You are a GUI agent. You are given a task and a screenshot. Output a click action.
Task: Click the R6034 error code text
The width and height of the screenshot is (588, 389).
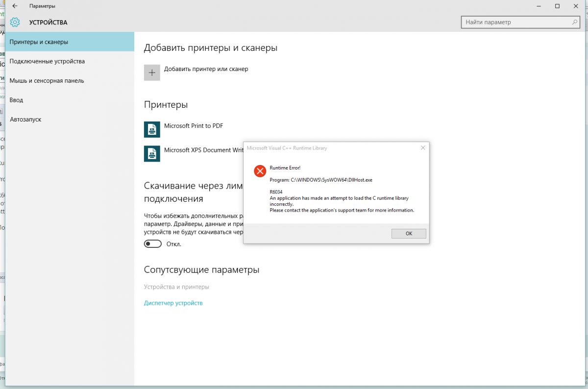coord(276,192)
